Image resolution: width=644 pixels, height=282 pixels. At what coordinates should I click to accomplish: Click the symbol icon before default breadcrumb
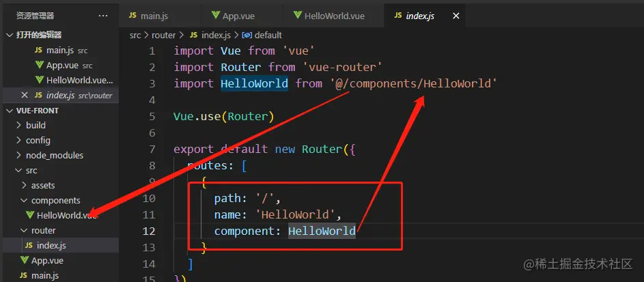[x=247, y=36]
